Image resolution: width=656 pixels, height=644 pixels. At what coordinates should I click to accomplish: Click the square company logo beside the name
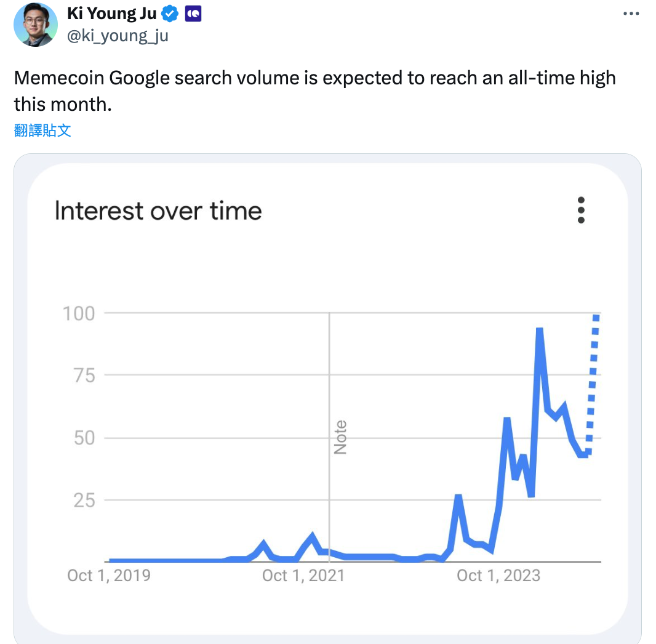[193, 13]
